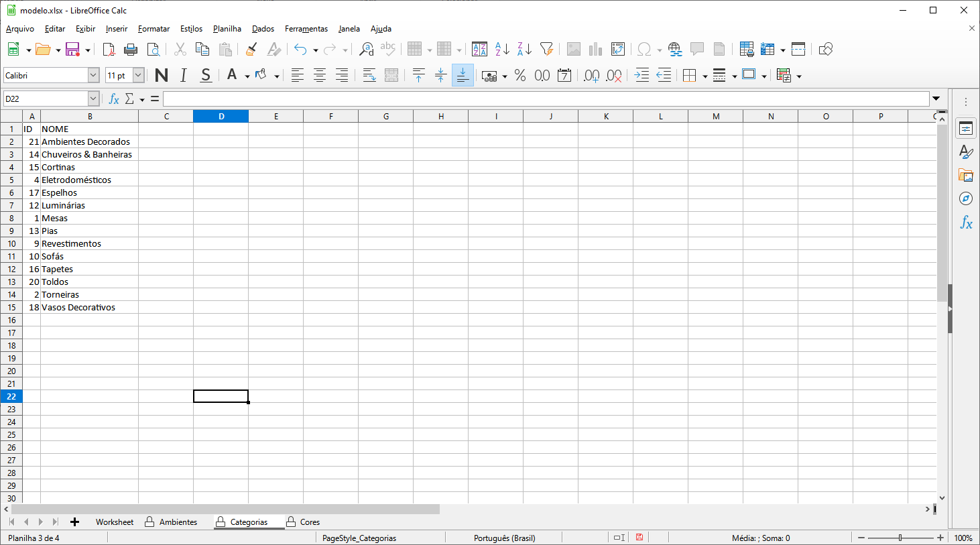Insert a pivot table
This screenshot has height=545, width=980.
pyautogui.click(x=618, y=49)
